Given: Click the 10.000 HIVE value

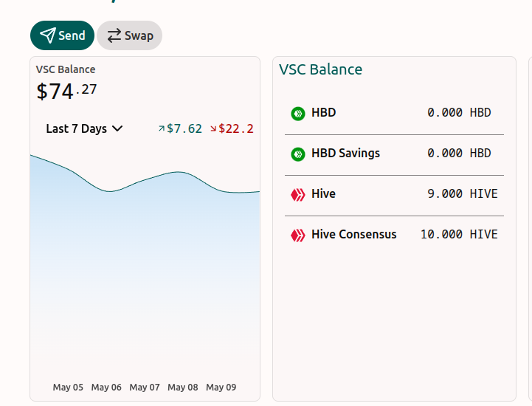Looking at the screenshot, I should click(x=459, y=234).
